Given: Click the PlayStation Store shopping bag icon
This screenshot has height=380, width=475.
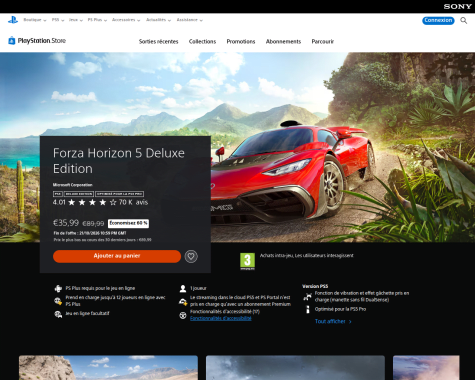Looking at the screenshot, I should 12,41.
